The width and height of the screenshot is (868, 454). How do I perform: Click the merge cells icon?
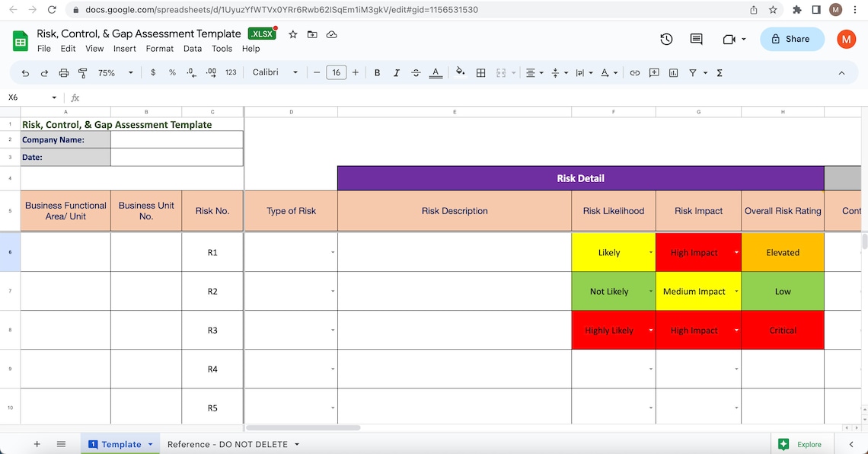point(501,72)
